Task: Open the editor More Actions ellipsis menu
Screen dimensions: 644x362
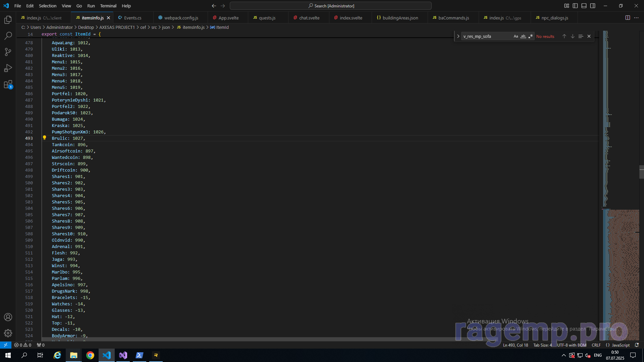Action: [x=636, y=18]
